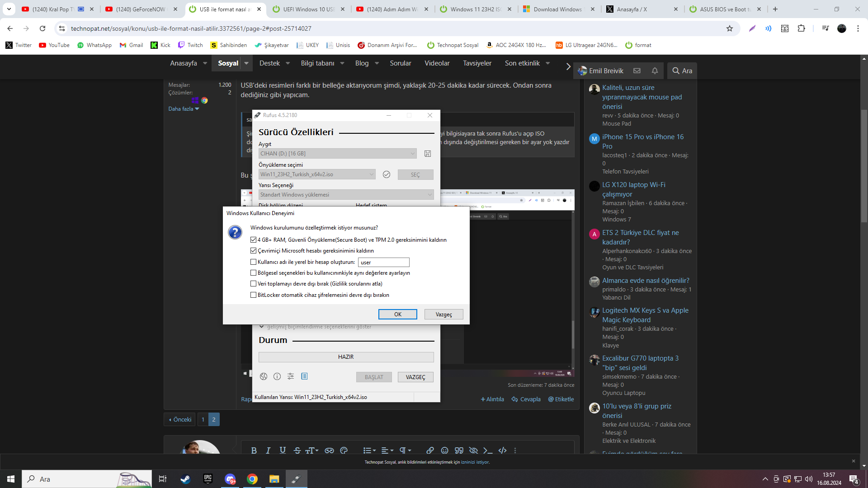Screen dimensions: 868x488
Task: Open forum inbox envelope icon
Action: pos(637,70)
